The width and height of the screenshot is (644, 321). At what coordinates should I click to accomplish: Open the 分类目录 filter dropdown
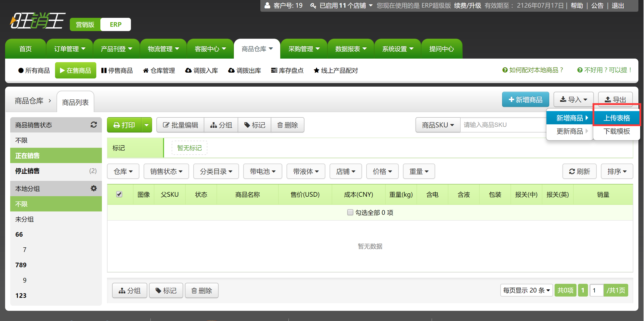(x=216, y=171)
